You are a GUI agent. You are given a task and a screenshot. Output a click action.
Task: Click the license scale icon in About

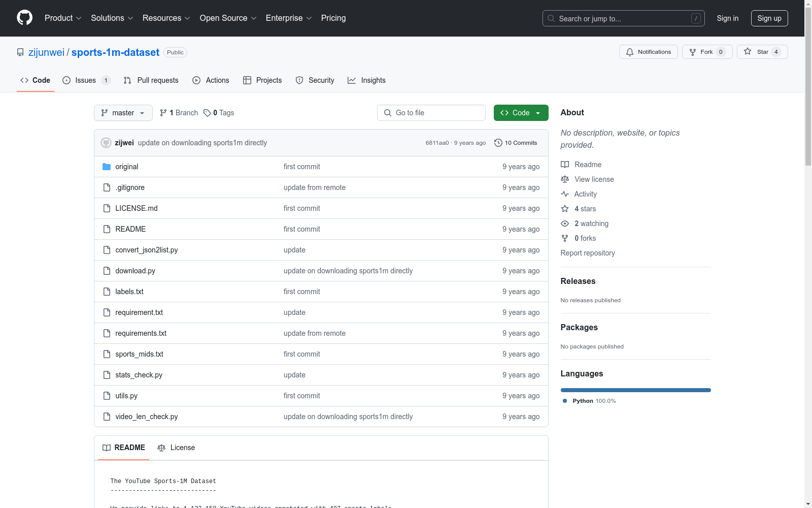pos(565,179)
